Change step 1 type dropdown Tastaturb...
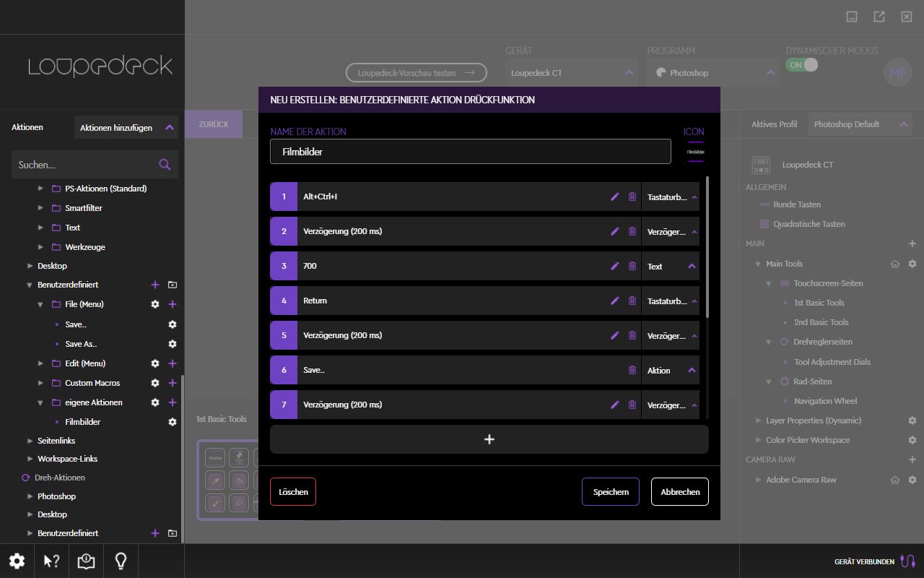The width and height of the screenshot is (924, 578). pos(671,197)
